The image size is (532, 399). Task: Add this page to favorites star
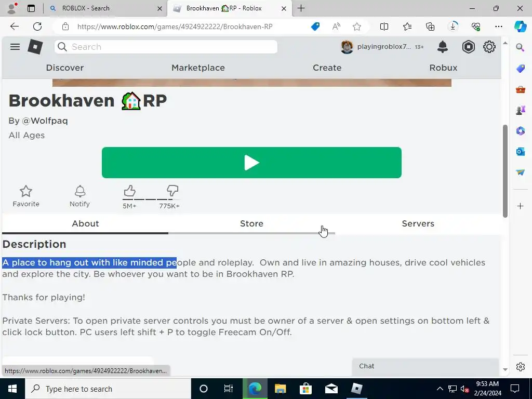tap(356, 26)
